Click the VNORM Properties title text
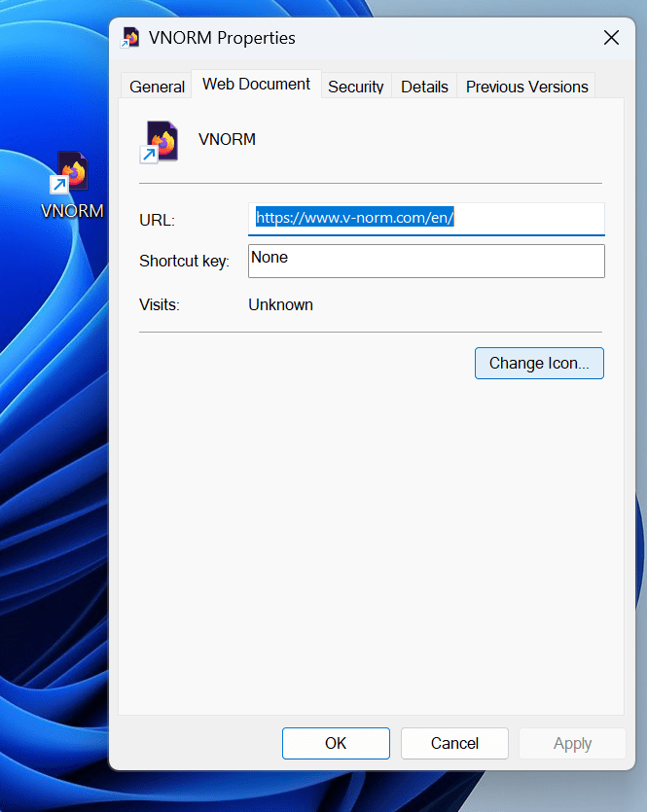The width and height of the screenshot is (647, 812). 222,38
